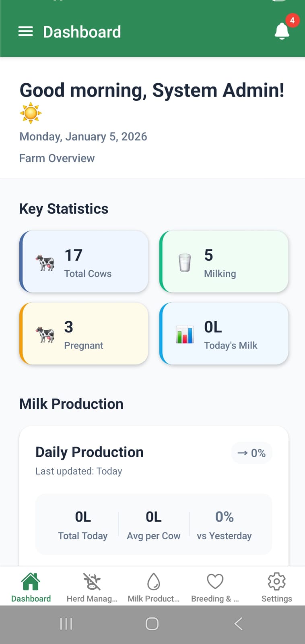The image size is (305, 644).
Task: Tap the Herd Management cow icon
Action: coord(92,581)
